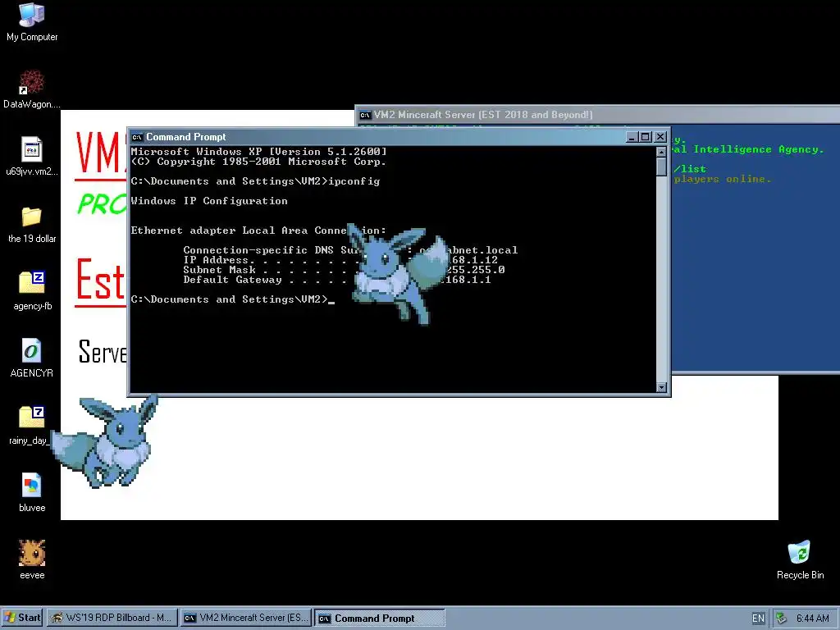Click the system tray network icon
The height and width of the screenshot is (630, 840).
point(782,619)
